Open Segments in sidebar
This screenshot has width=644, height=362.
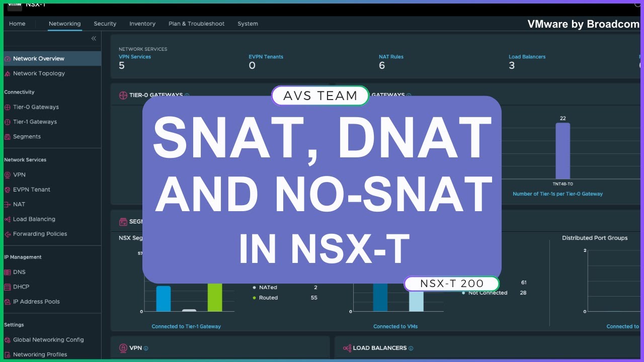tap(27, 137)
